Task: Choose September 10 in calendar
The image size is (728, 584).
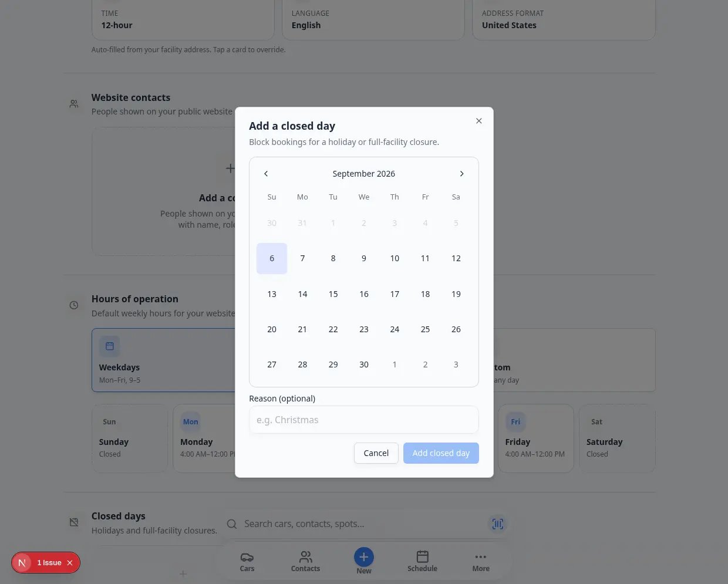Action: [x=395, y=258]
